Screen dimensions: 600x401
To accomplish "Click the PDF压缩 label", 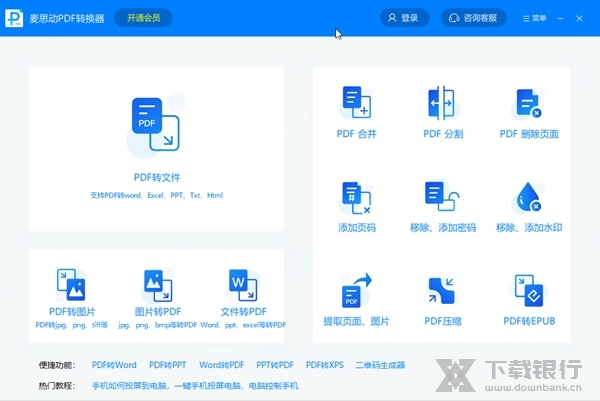I will coord(443,321).
